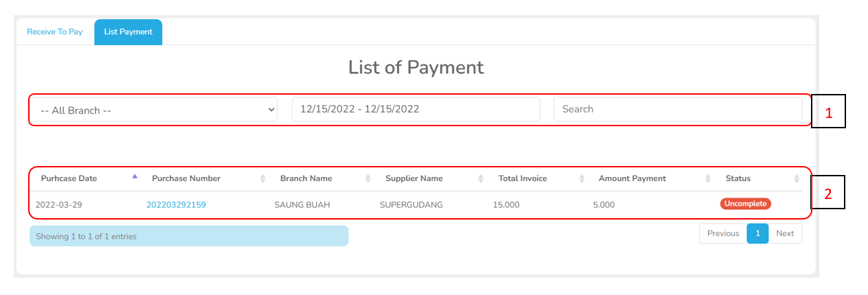The height and width of the screenshot is (295, 868).
Task: Select page 1 in pagination
Action: click(x=757, y=233)
